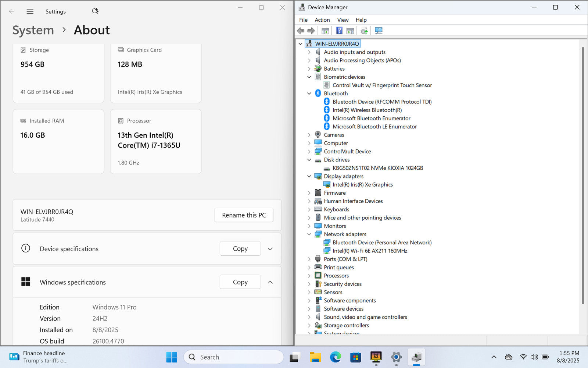This screenshot has width=588, height=368.
Task: Click the Security devices key icon
Action: 318,284
